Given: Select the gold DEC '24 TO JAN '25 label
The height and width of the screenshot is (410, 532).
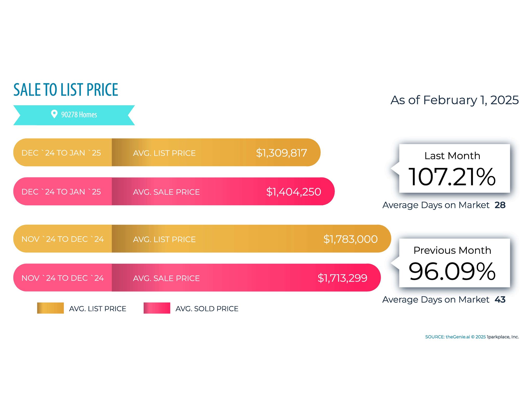Looking at the screenshot, I should (x=61, y=153).
